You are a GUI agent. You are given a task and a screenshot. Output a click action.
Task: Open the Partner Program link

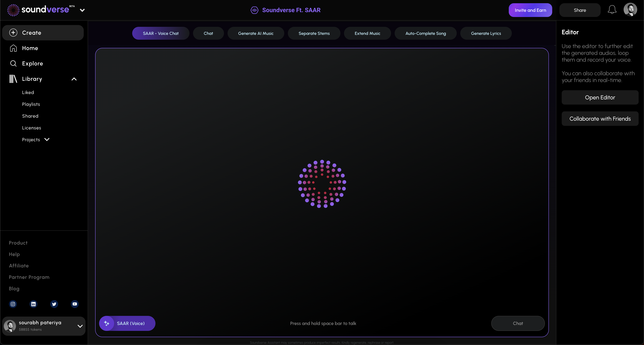click(29, 277)
